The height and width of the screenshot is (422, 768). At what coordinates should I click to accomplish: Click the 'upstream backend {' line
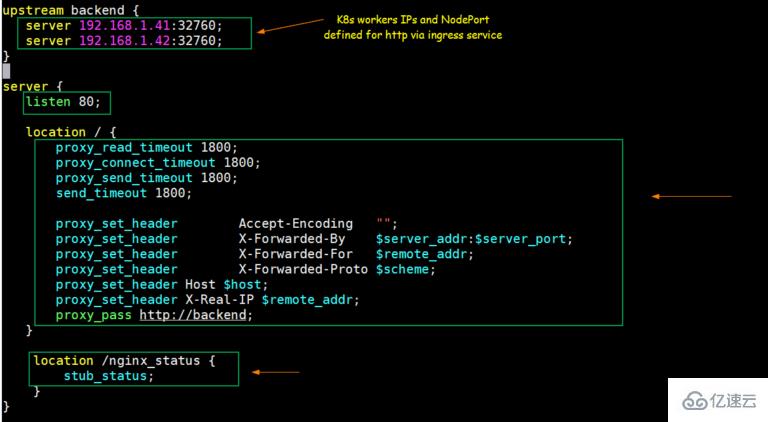pyautogui.click(x=71, y=10)
